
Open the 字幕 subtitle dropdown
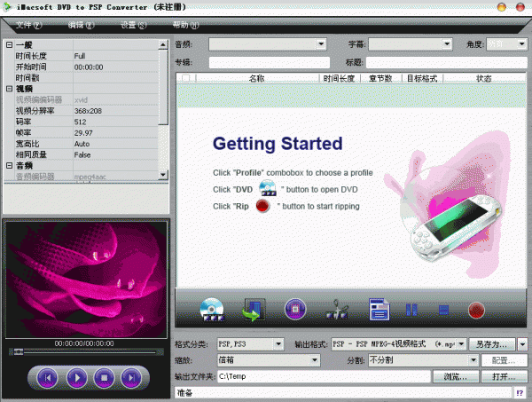(447, 43)
